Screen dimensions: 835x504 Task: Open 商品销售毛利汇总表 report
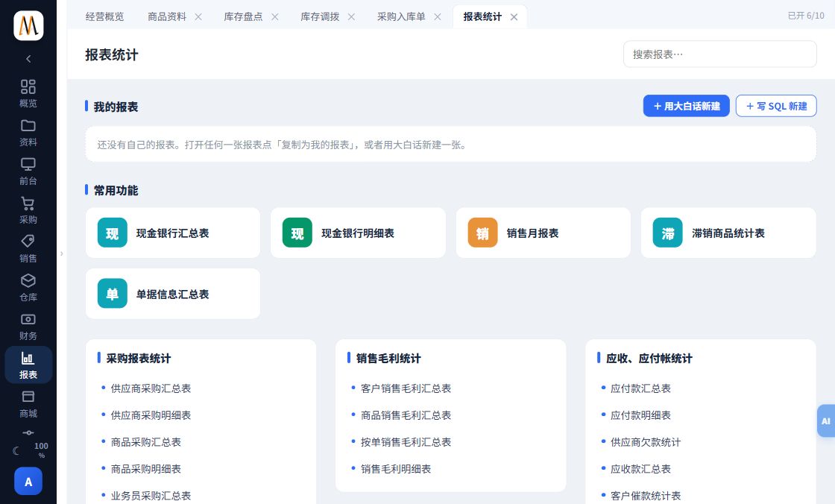click(406, 415)
